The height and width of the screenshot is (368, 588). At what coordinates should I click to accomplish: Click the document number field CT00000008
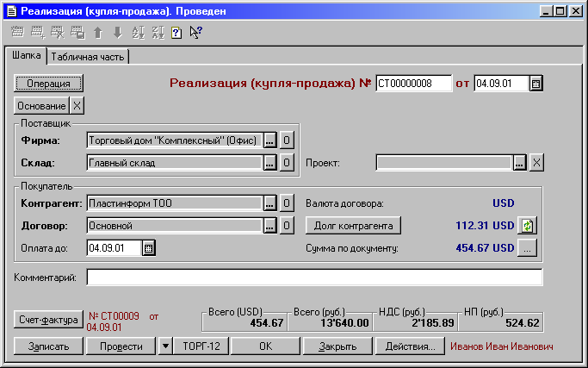(413, 84)
